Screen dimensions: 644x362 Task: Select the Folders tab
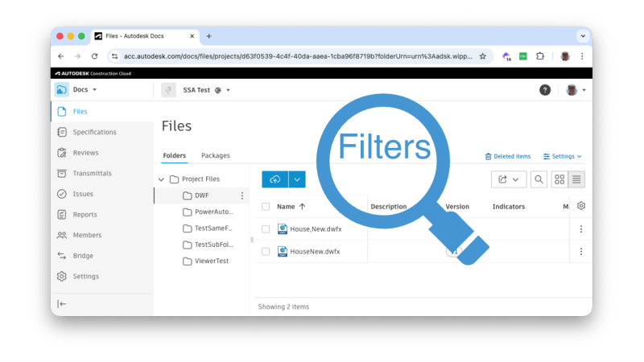174,155
